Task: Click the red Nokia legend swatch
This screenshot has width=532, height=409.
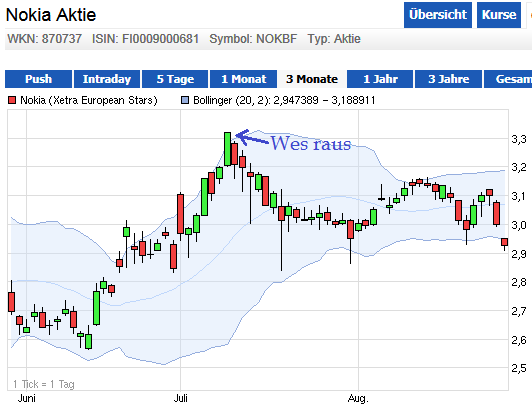Action: [12, 100]
